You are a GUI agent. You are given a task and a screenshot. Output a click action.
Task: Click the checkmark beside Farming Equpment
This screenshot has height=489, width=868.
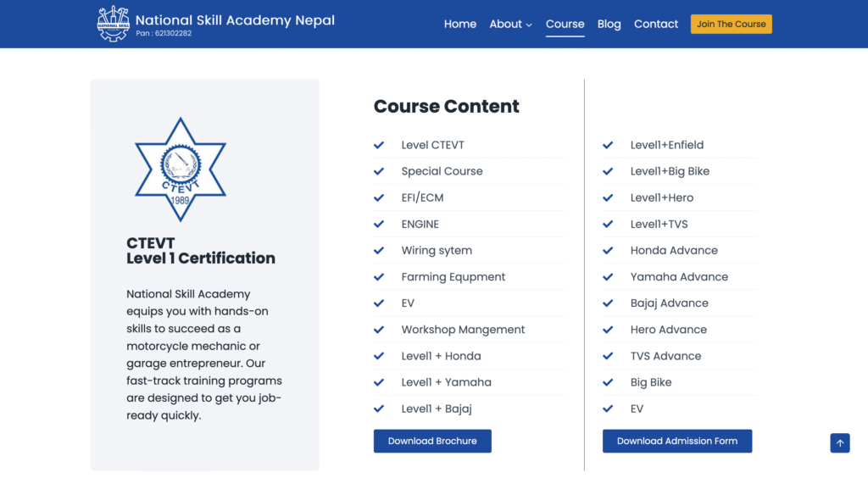(x=379, y=276)
